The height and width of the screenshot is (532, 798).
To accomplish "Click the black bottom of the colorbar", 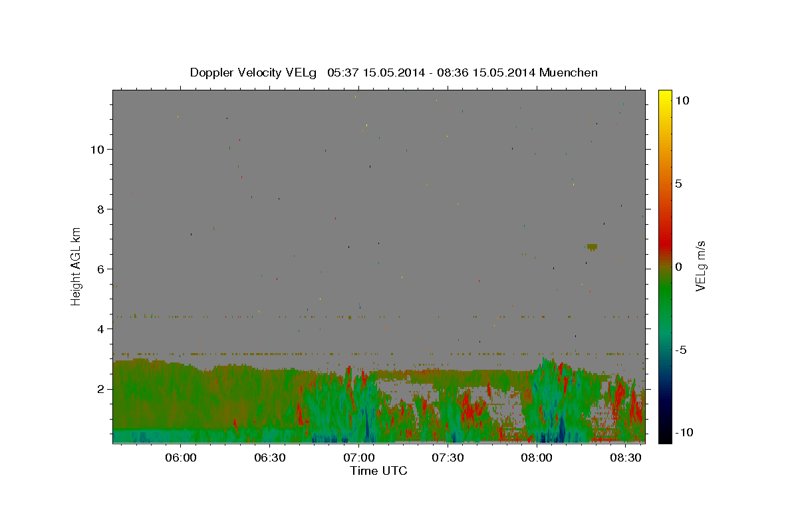I will coord(664,436).
